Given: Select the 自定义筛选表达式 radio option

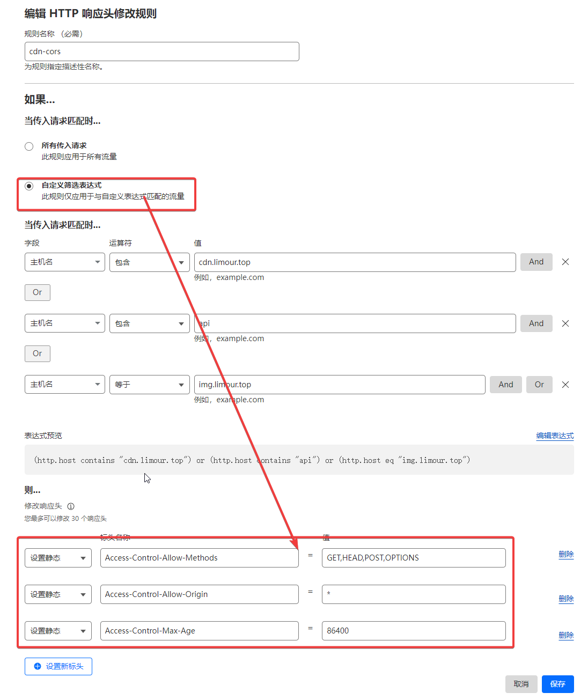Looking at the screenshot, I should coord(29,186).
